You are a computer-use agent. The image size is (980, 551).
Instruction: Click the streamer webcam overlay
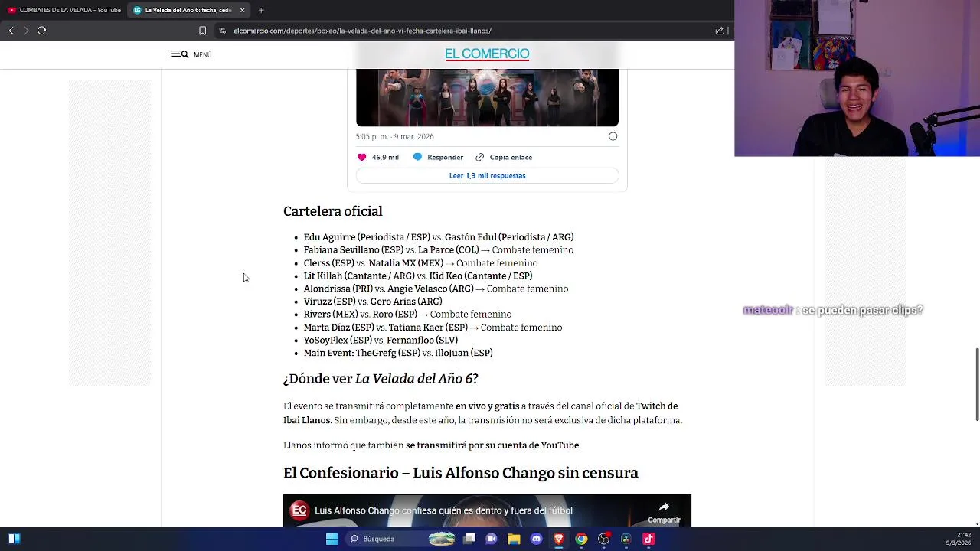click(857, 78)
